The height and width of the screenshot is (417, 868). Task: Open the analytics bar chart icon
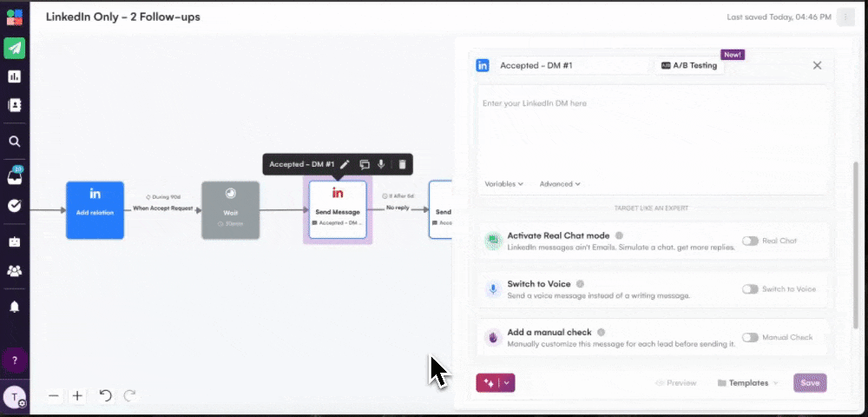point(14,76)
